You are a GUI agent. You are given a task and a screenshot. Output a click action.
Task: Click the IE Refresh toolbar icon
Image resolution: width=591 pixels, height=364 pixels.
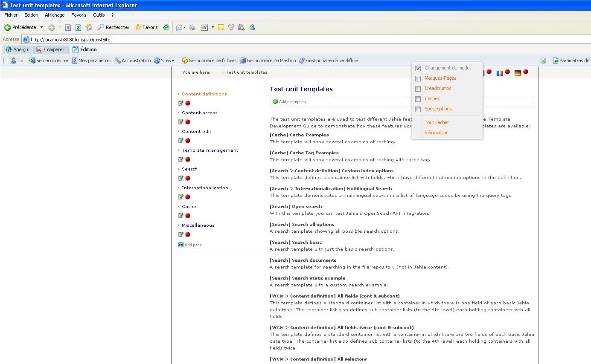pos(78,27)
